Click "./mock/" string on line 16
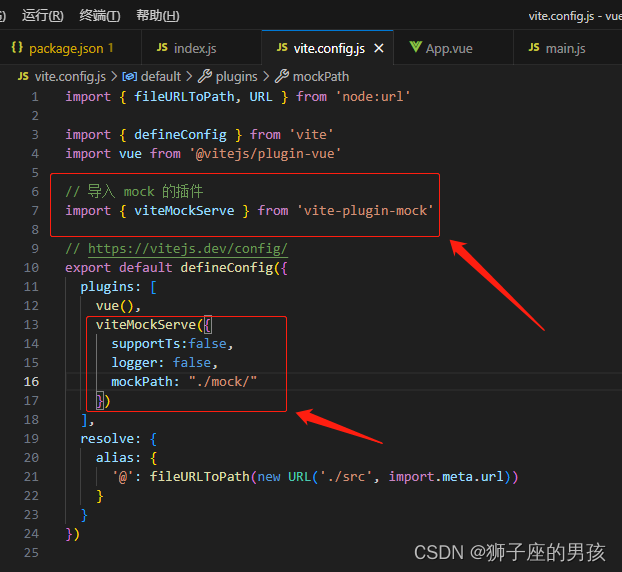Screen dimensions: 622x572 click(223, 382)
